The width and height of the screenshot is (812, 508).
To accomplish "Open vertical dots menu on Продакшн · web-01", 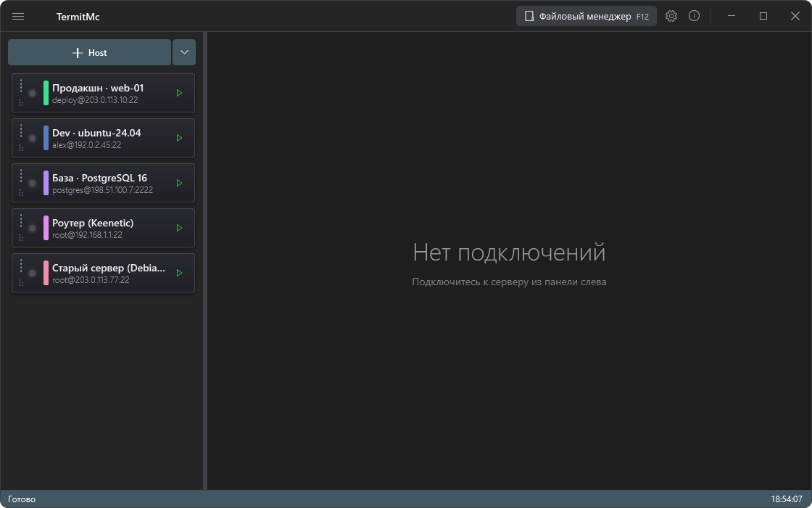I will point(21,86).
